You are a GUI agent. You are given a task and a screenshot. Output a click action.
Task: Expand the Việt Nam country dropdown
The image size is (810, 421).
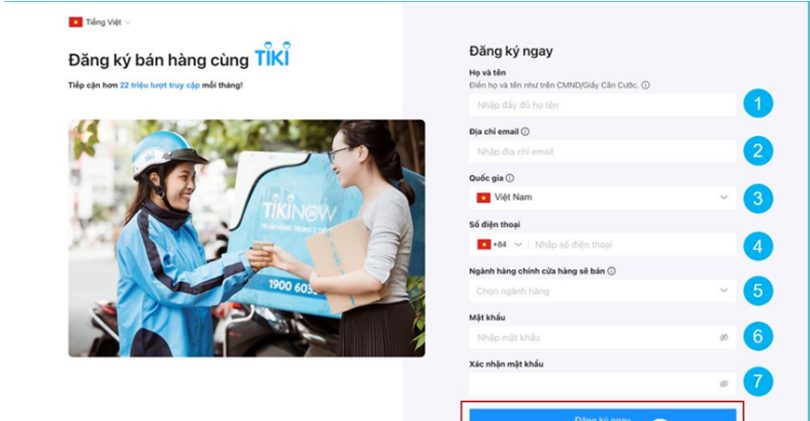[602, 197]
